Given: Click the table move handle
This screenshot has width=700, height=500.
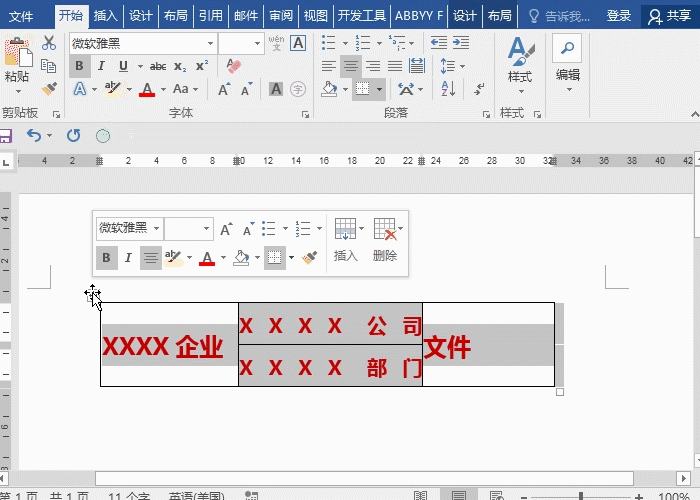Looking at the screenshot, I should 93,294.
